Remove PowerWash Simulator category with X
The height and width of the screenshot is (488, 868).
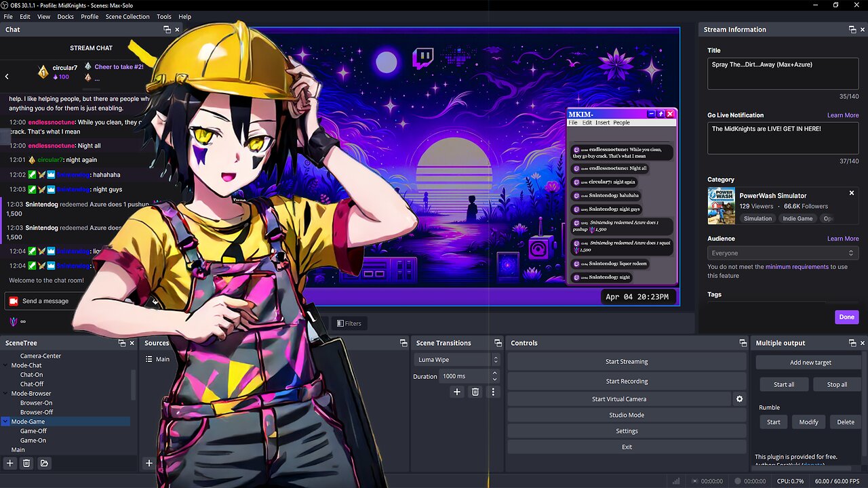(x=852, y=193)
